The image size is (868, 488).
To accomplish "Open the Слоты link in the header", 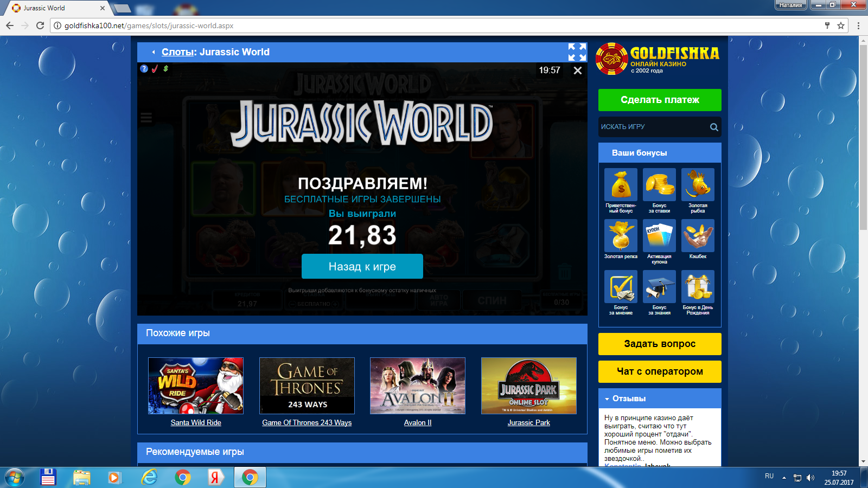I will click(177, 52).
